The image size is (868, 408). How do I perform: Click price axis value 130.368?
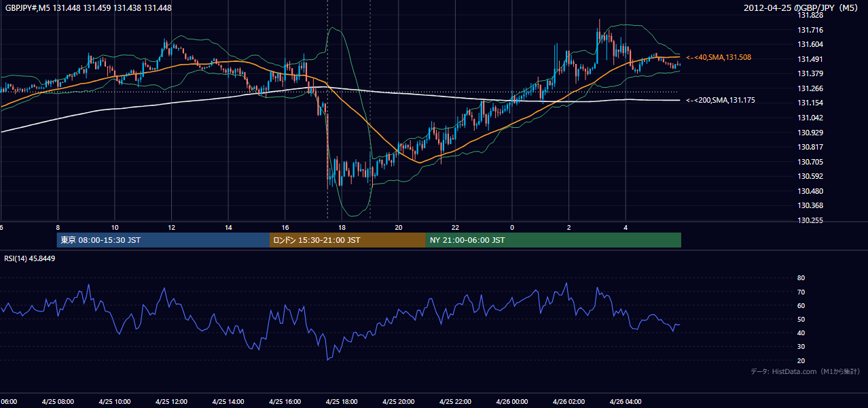(810, 205)
